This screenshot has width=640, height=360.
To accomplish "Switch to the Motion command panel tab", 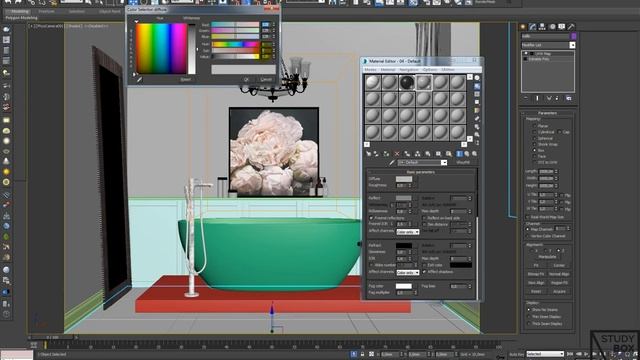I will pos(552,27).
